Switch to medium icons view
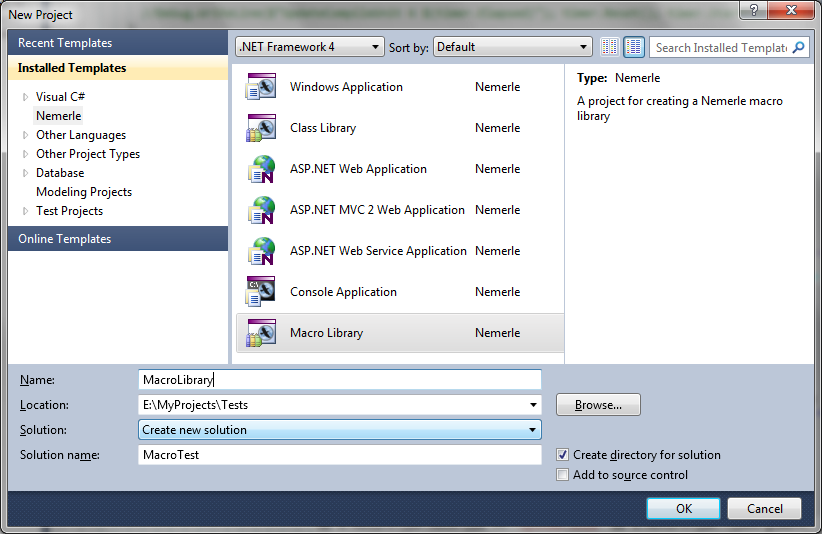Image resolution: width=822 pixels, height=534 pixels. pyautogui.click(x=634, y=47)
